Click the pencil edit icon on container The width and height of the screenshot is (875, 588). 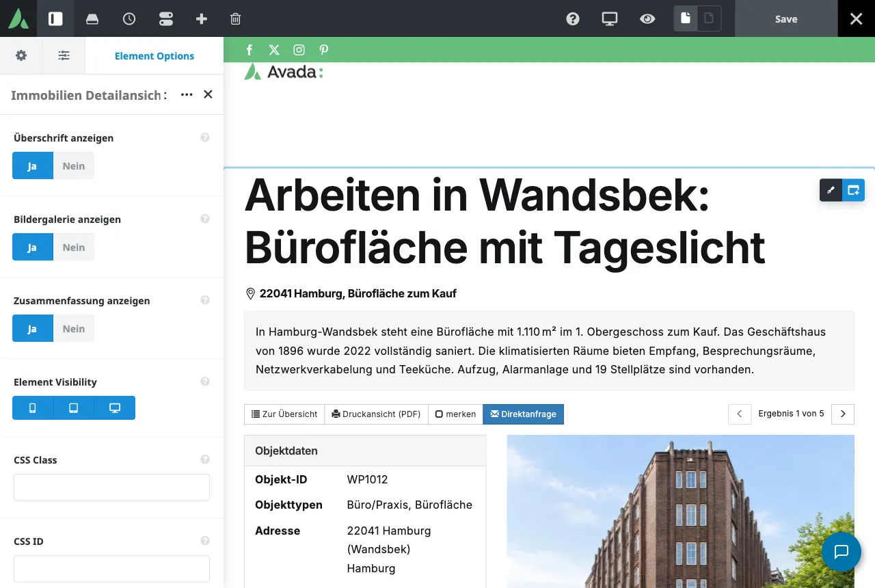click(831, 190)
